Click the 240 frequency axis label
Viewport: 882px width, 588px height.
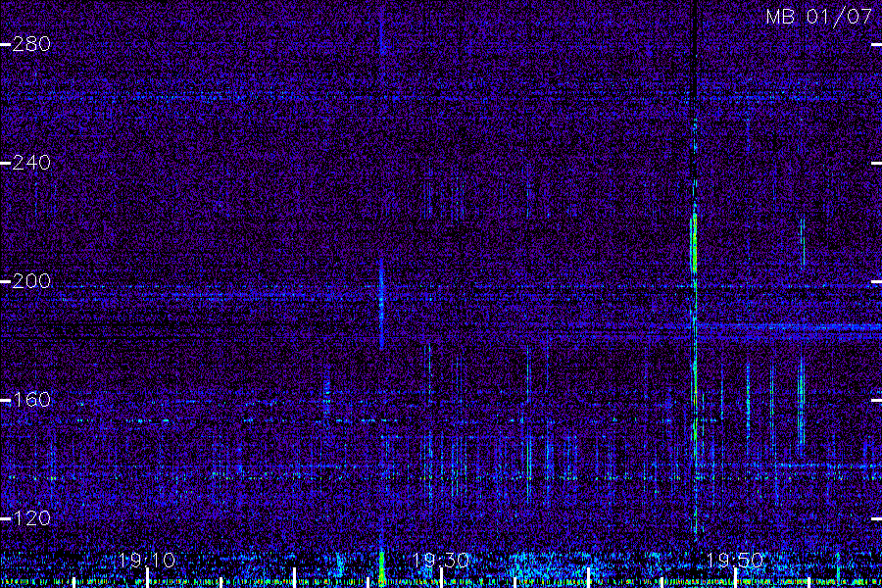(x=31, y=163)
